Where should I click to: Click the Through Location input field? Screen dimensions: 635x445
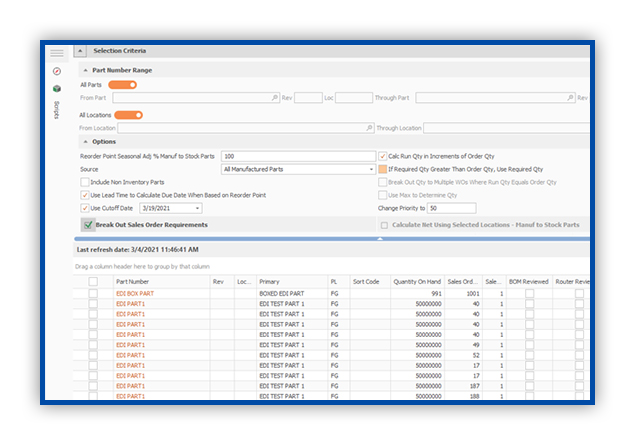point(507,128)
